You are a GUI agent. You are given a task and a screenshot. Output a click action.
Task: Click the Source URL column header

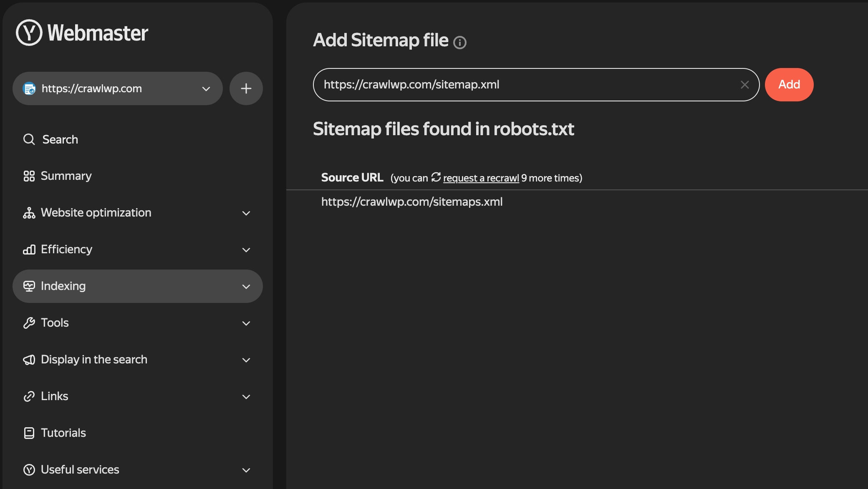pyautogui.click(x=352, y=178)
